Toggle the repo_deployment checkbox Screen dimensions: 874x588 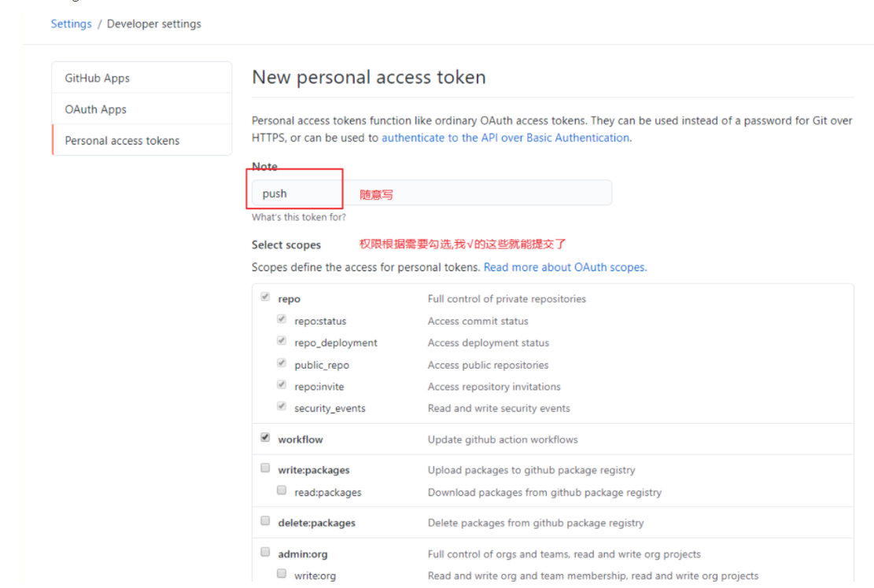(282, 342)
